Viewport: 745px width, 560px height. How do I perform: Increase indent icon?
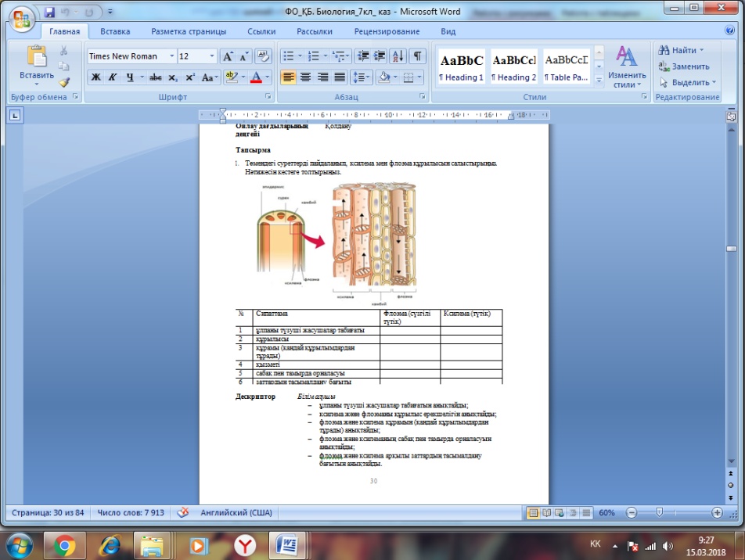click(x=380, y=56)
